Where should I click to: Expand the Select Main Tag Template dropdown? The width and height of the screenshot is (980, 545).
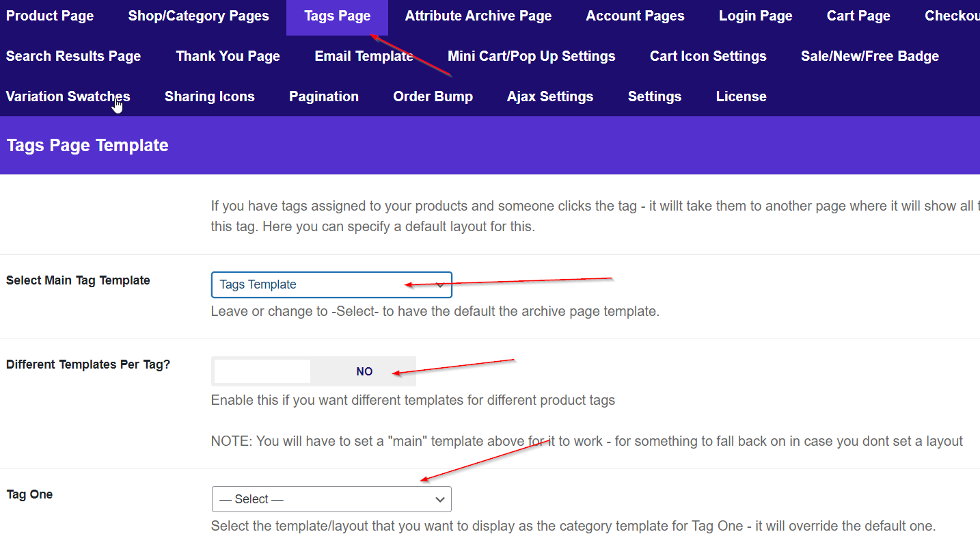tap(331, 284)
